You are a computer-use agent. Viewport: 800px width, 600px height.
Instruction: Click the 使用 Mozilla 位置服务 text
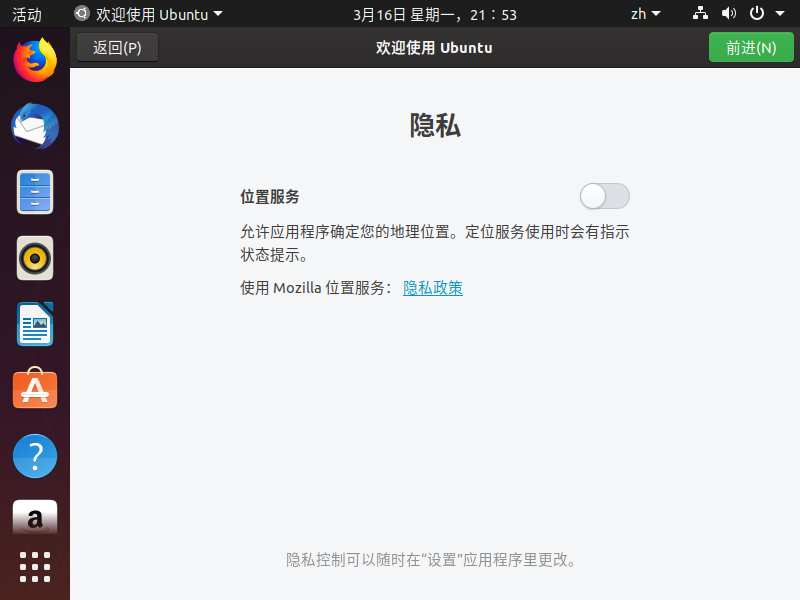316,288
